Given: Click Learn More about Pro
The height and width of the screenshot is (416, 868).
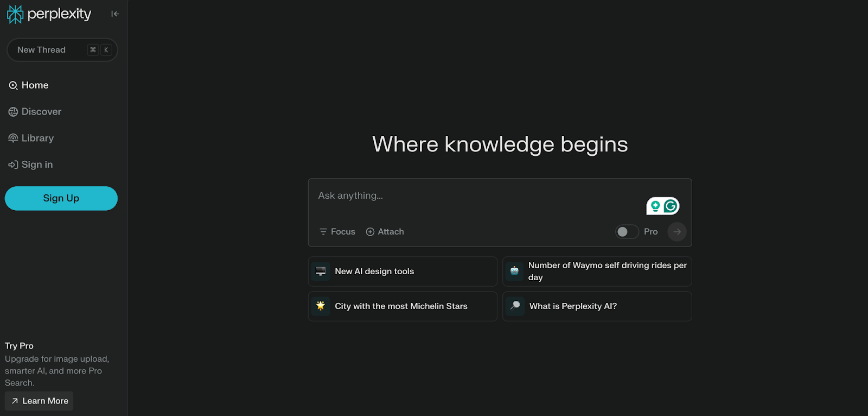Looking at the screenshot, I should tap(39, 401).
